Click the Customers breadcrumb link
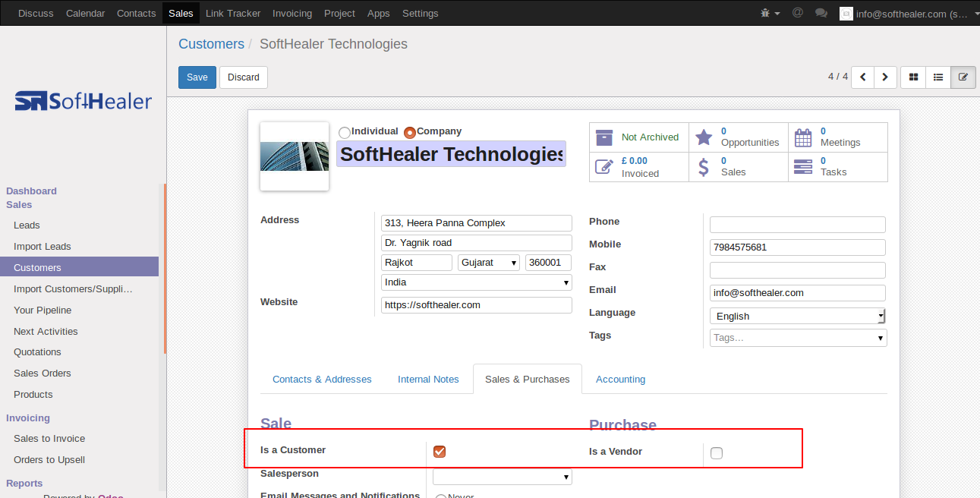 tap(211, 44)
